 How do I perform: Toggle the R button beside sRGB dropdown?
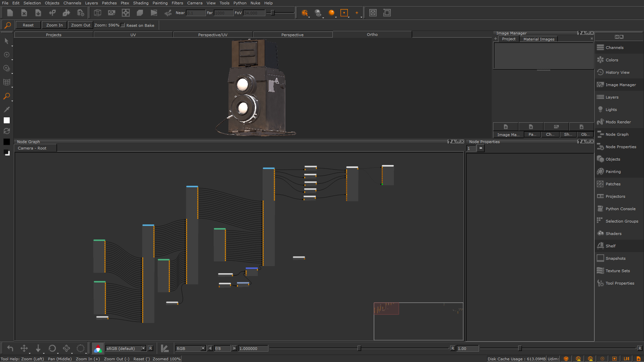coord(151,349)
